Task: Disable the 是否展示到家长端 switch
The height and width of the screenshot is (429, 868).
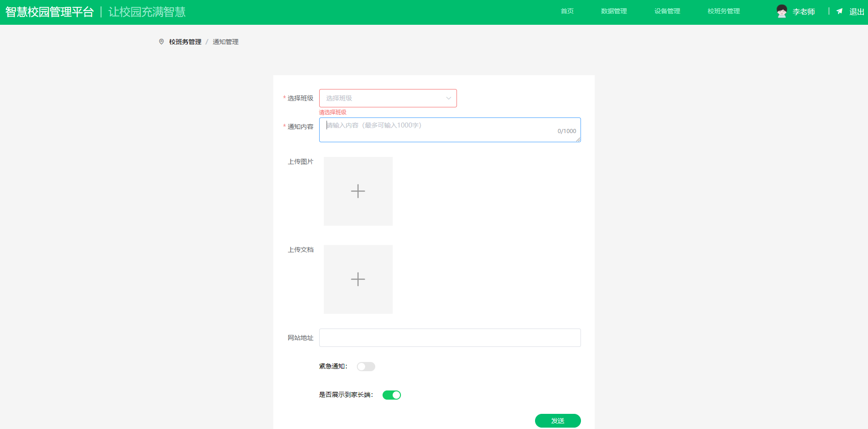Action: point(391,395)
